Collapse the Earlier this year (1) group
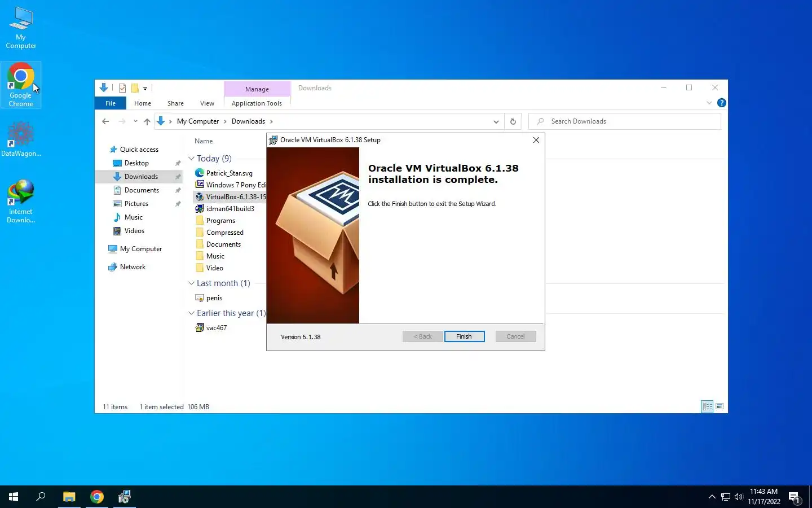The height and width of the screenshot is (508, 812). tap(191, 313)
